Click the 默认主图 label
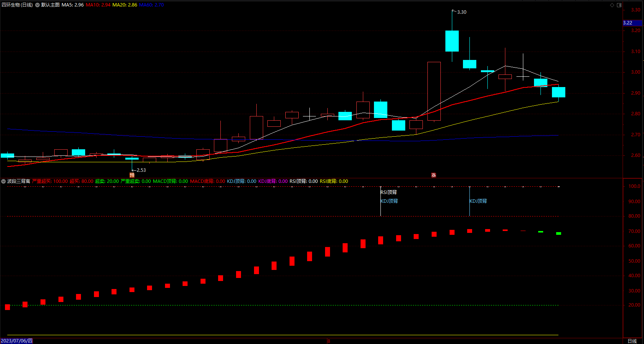Screen dimensions: 644x344 tap(50, 5)
